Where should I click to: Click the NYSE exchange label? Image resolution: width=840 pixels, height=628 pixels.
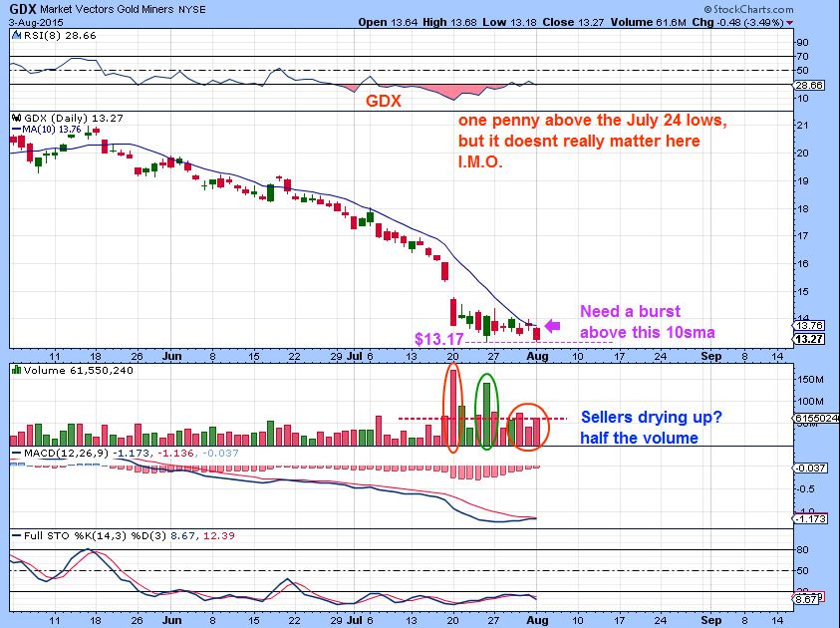(x=191, y=10)
